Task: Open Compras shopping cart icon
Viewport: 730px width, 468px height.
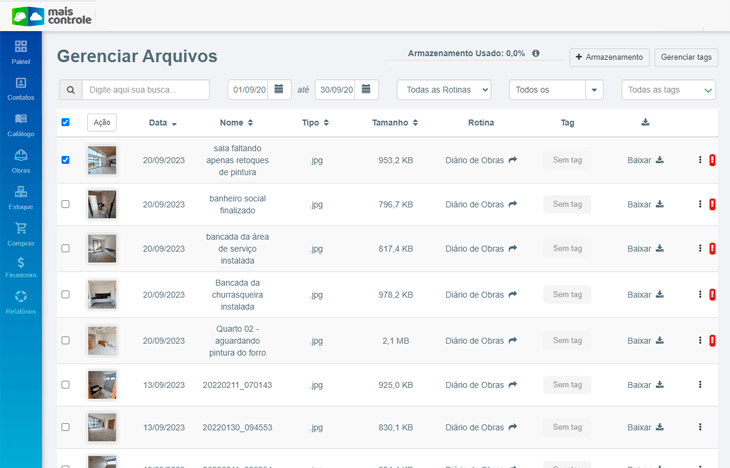Action: [21, 232]
